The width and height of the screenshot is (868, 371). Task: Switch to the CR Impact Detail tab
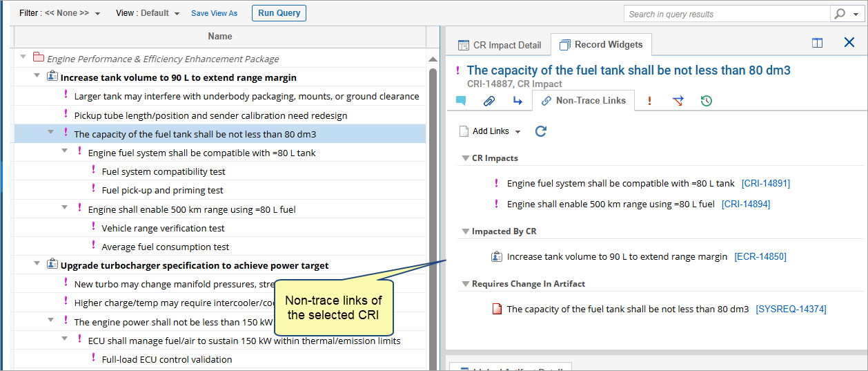[500, 45]
